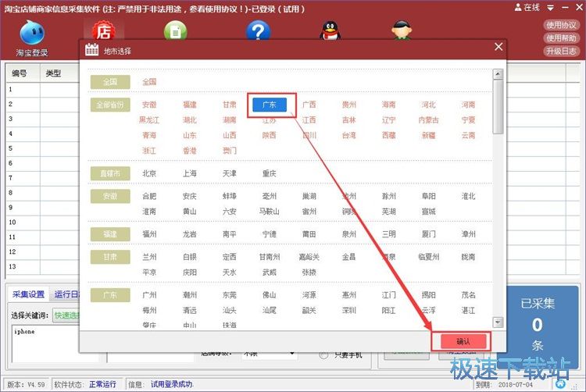Select 北京 city
Screen dimensions: 586x392
149,173
